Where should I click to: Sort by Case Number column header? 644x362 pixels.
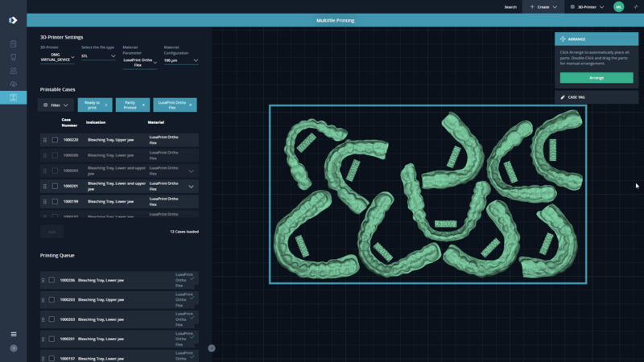coord(69,122)
